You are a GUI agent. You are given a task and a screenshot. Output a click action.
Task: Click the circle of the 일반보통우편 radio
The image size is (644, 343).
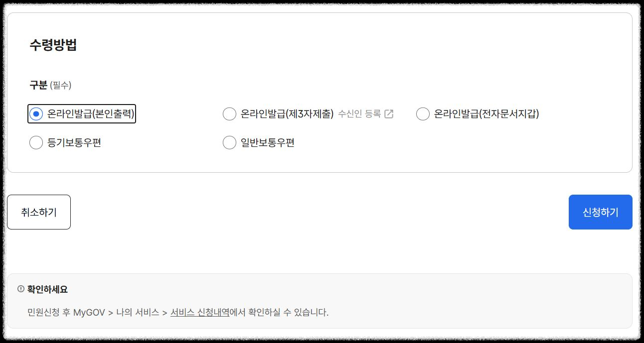coord(229,142)
